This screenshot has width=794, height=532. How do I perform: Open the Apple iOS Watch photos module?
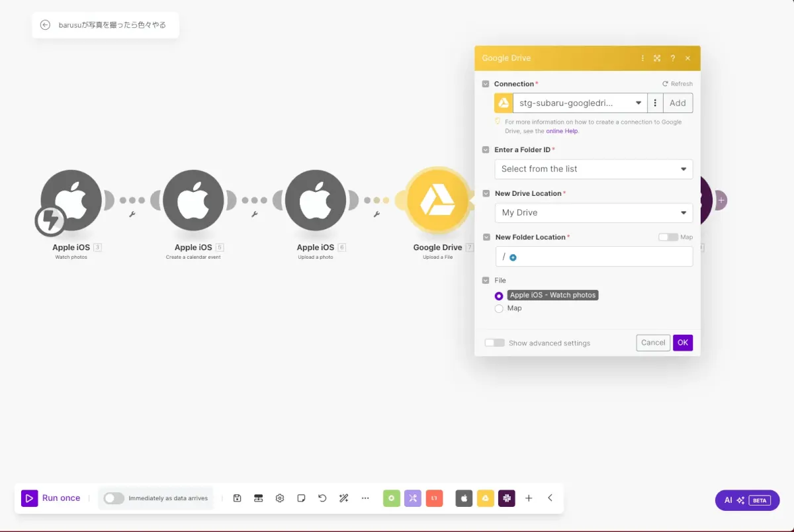click(x=71, y=200)
